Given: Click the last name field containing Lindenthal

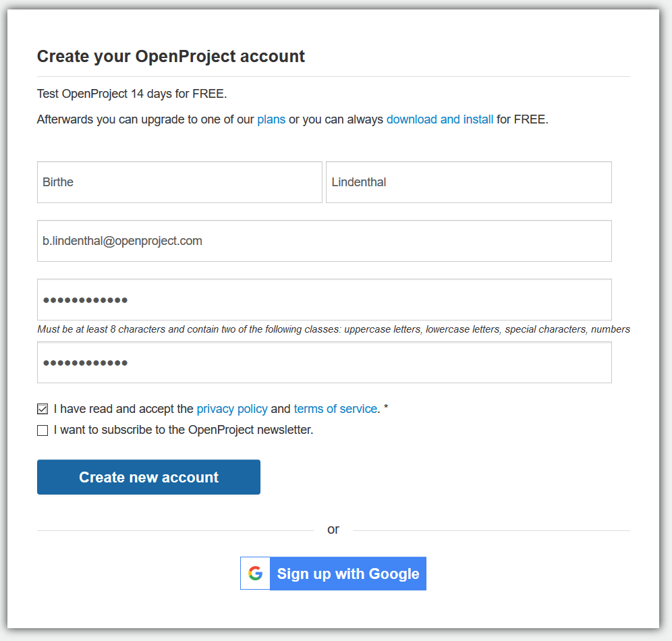Looking at the screenshot, I should coord(468,182).
